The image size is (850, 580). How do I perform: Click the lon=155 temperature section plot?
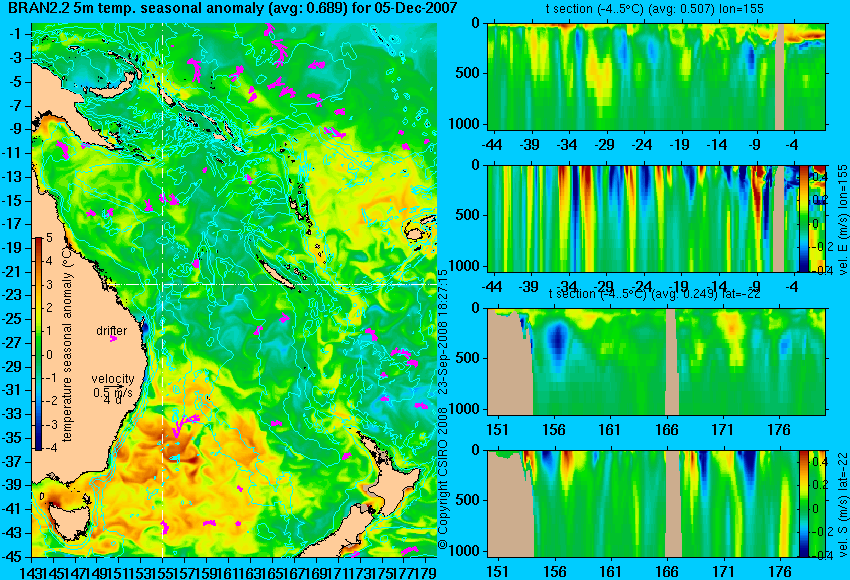[656, 76]
